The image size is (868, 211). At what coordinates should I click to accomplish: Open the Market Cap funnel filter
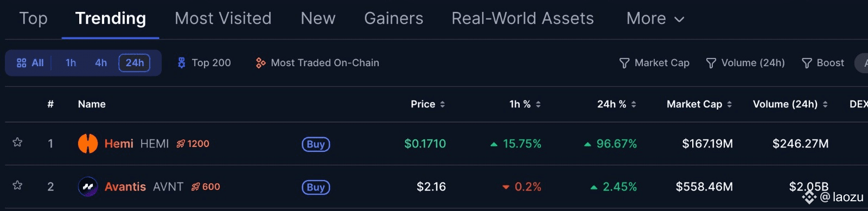(x=654, y=63)
